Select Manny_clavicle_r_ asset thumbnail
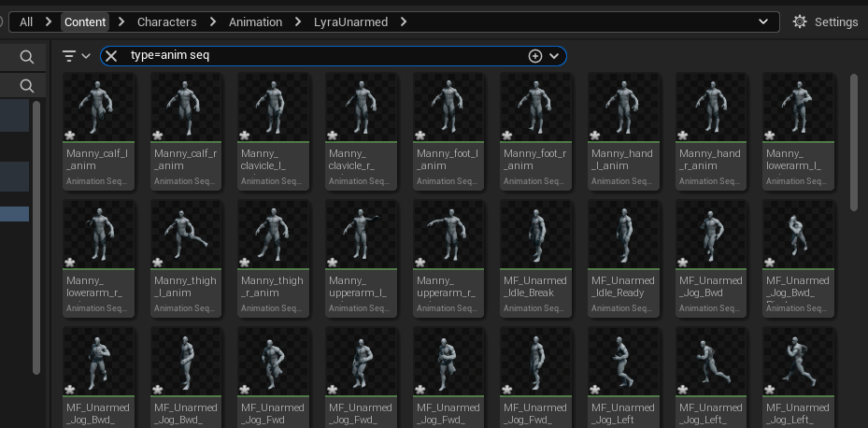 (x=361, y=107)
